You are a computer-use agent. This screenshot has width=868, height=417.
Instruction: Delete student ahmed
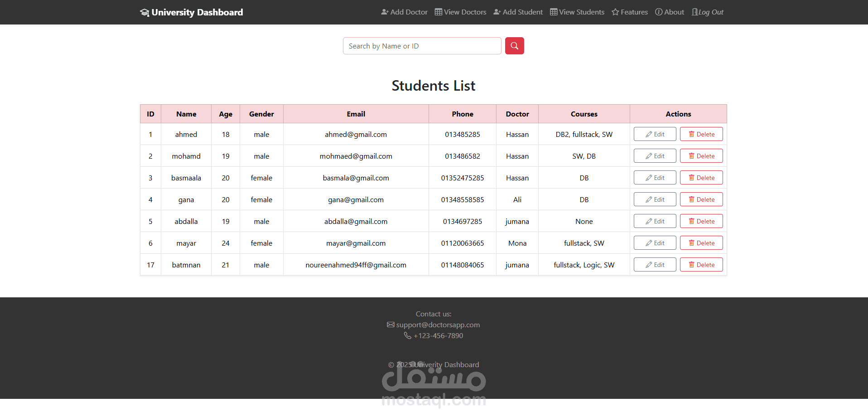pyautogui.click(x=701, y=134)
